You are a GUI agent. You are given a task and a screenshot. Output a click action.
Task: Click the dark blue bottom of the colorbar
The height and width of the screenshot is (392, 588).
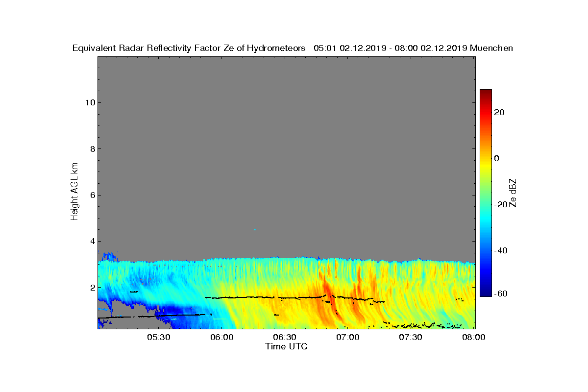(x=486, y=293)
